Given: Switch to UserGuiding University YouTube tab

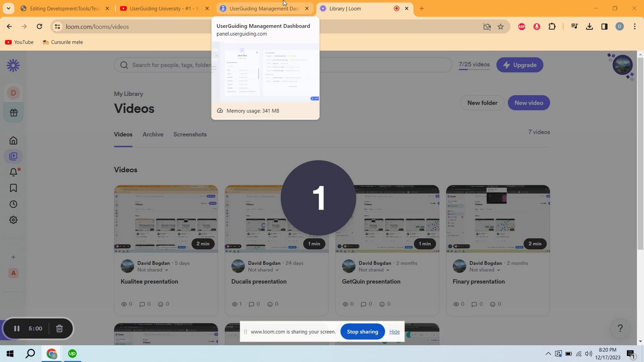Looking at the screenshot, I should pos(165,9).
